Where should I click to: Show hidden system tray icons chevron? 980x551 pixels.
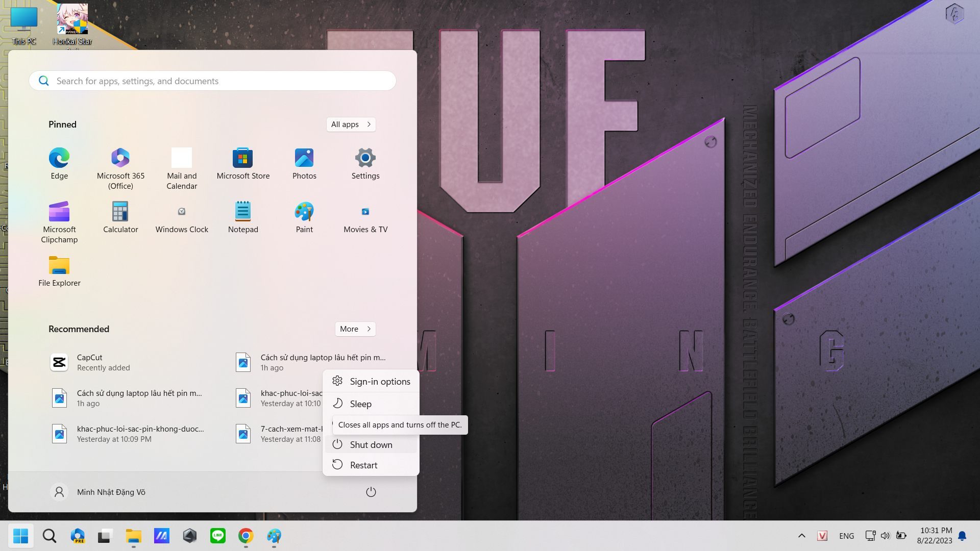coord(802,536)
